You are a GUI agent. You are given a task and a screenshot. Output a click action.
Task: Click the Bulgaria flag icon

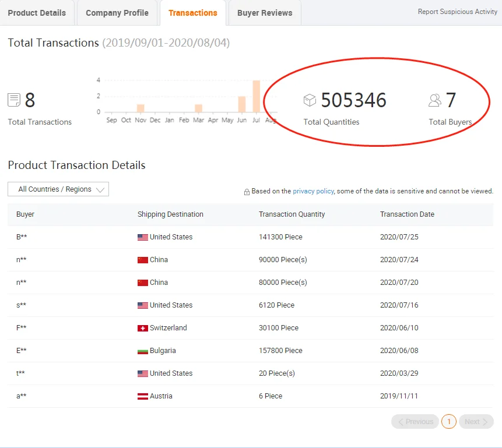tap(142, 351)
